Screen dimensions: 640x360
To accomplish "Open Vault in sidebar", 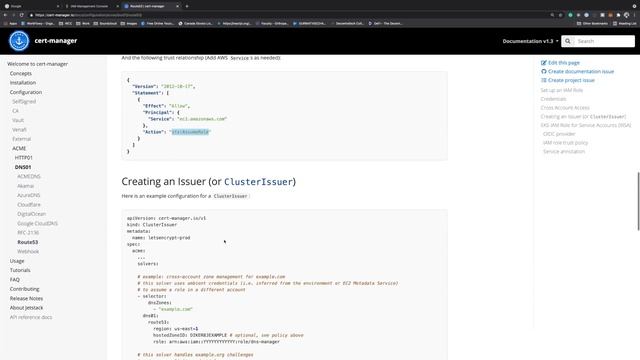I will click(x=18, y=120).
